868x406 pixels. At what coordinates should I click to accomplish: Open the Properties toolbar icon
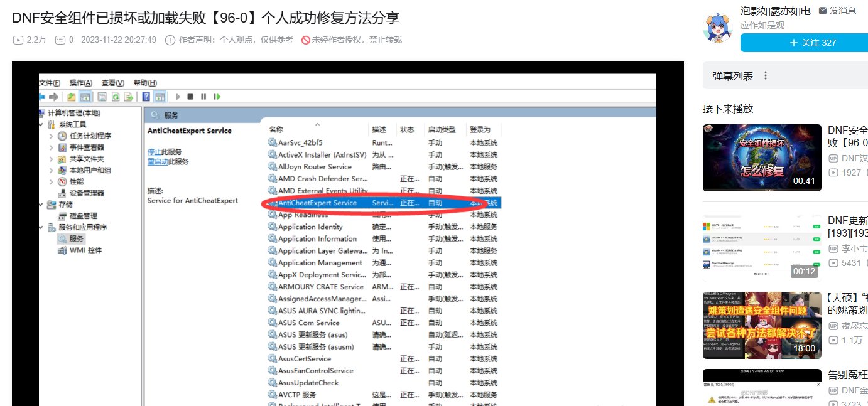click(102, 97)
